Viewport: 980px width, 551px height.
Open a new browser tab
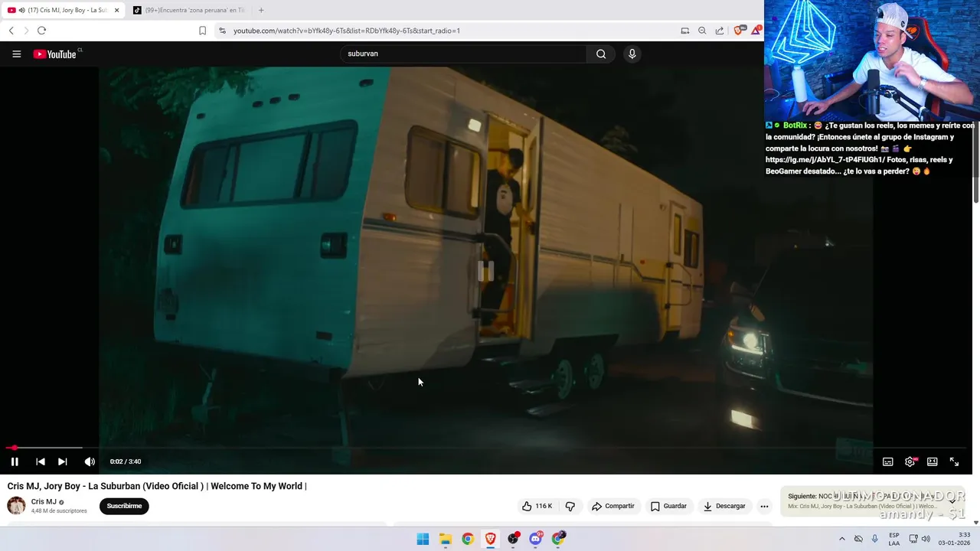[x=261, y=10]
